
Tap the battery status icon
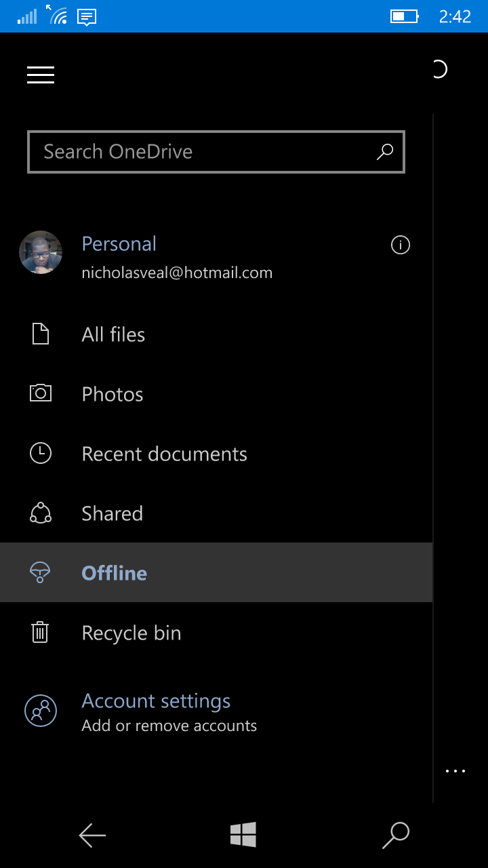coord(405,16)
